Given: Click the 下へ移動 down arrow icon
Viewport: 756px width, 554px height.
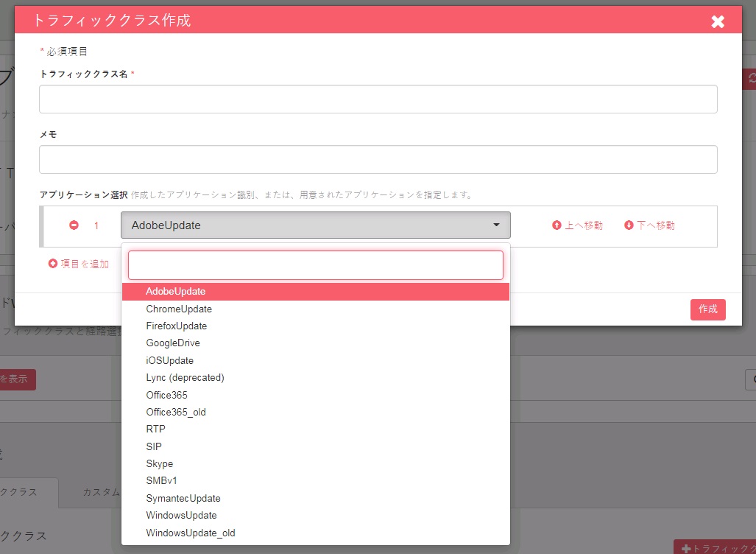Looking at the screenshot, I should coord(629,225).
